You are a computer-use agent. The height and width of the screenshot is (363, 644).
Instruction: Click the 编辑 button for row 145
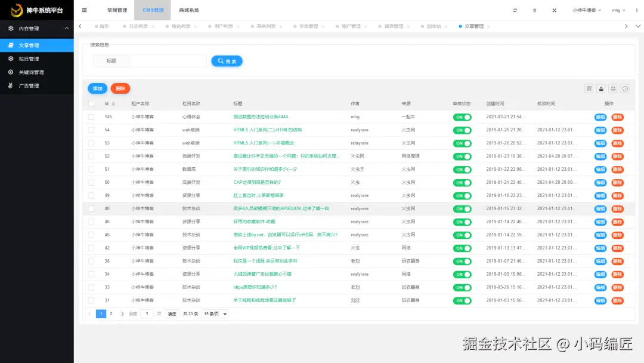coord(600,117)
